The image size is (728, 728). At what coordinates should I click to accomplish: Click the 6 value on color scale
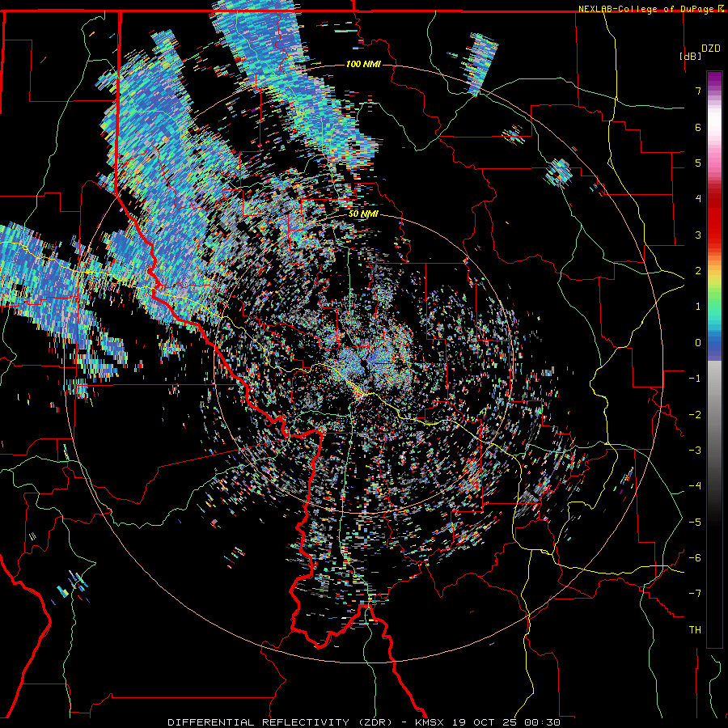click(698, 127)
